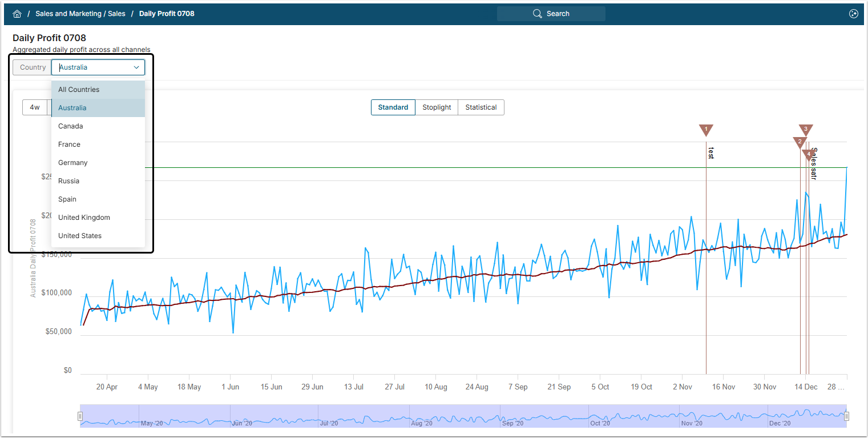Open Sales and Marketing / Sales breadcrumb
This screenshot has height=438, width=868.
[x=80, y=14]
